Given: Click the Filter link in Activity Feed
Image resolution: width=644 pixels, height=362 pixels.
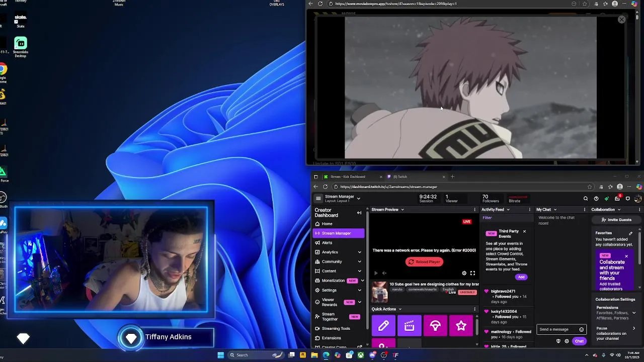Looking at the screenshot, I should pyautogui.click(x=487, y=218).
